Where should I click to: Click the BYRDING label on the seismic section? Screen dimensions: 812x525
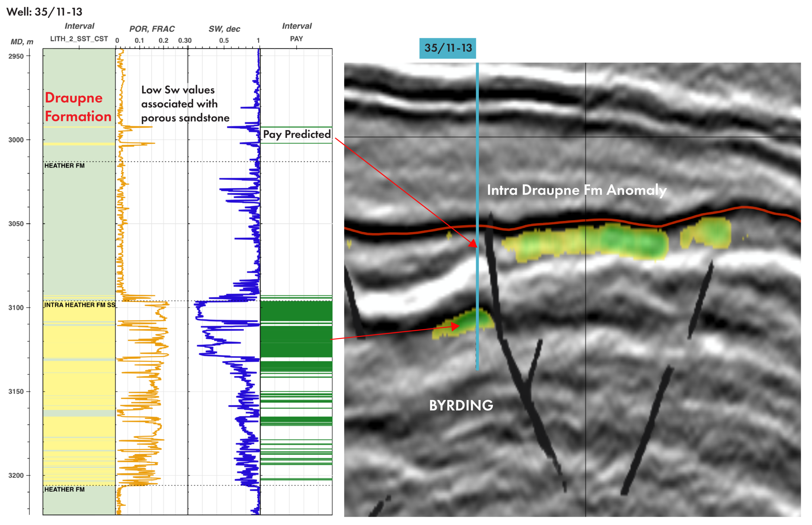coord(461,405)
